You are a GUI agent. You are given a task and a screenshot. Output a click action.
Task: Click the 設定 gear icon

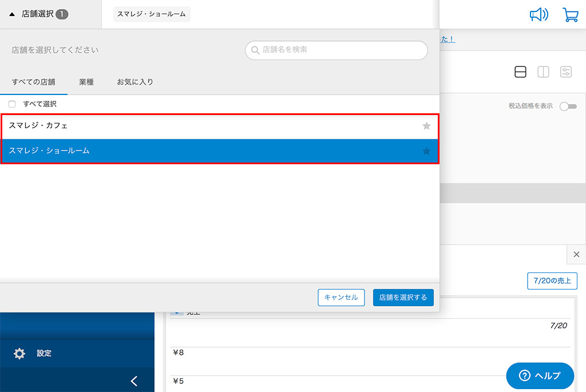point(19,354)
